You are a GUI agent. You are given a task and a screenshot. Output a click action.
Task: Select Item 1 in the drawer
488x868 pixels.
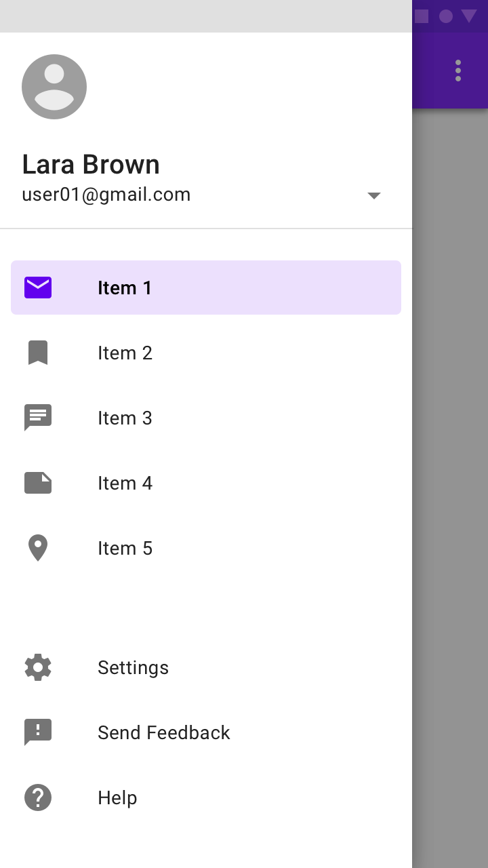(x=206, y=288)
